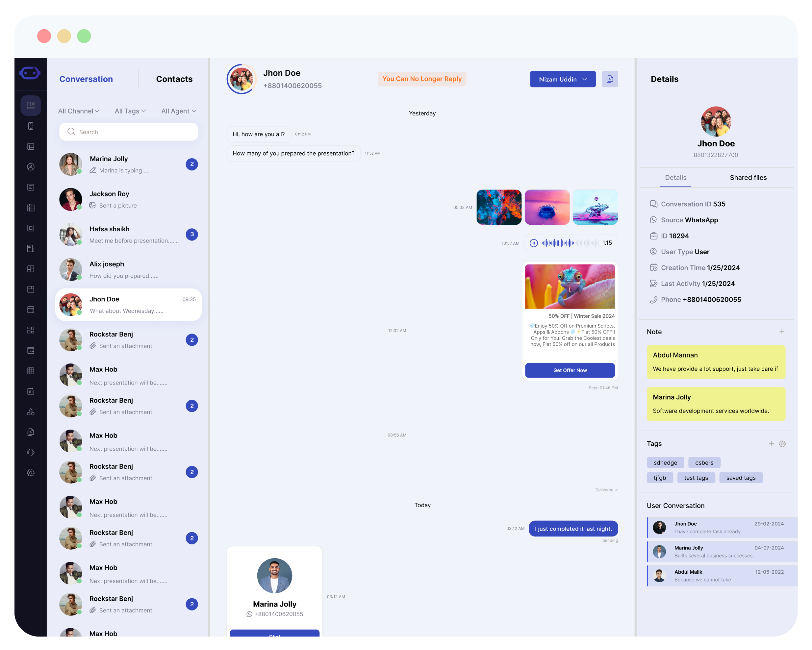Click the Marina Jolly conversation item
Viewport: 812px width, 650px height.
click(x=127, y=164)
